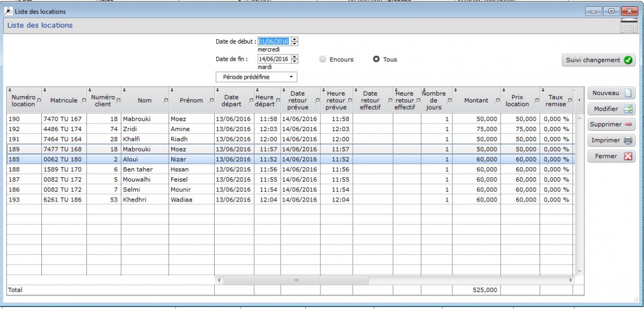Click the sort arrows icon of Numéro location column
This screenshot has width=644, height=309.
(10, 90)
